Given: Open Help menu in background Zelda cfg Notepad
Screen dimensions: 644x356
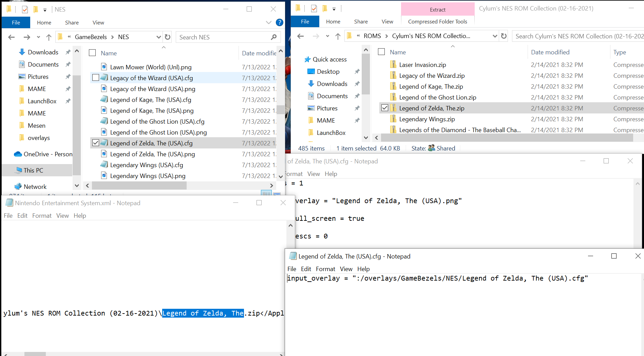Looking at the screenshot, I should tap(331, 174).
